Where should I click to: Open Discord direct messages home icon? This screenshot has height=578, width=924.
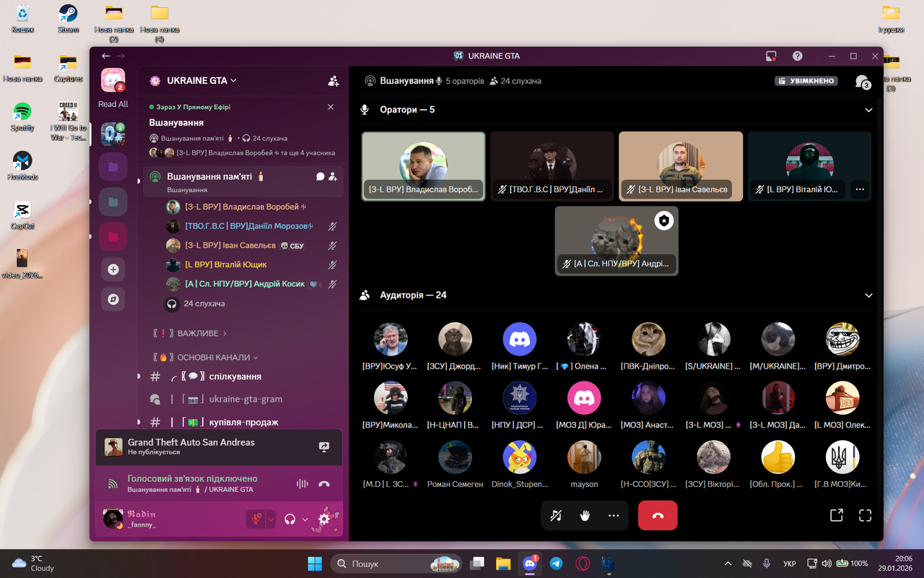pos(113,80)
